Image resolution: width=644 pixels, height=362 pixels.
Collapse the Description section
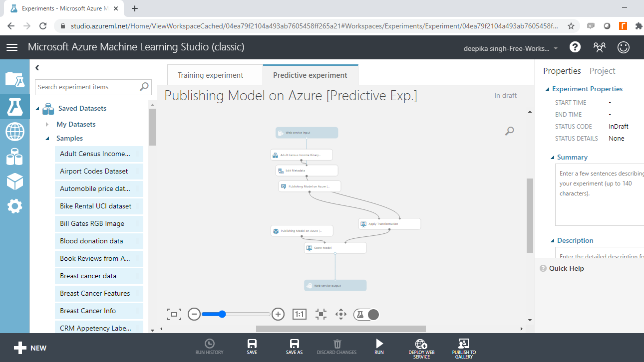coord(553,241)
